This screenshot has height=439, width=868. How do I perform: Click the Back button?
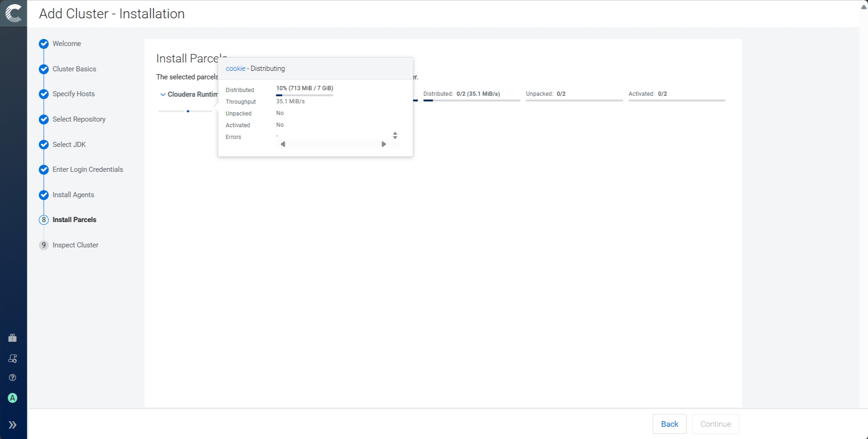pyautogui.click(x=669, y=424)
